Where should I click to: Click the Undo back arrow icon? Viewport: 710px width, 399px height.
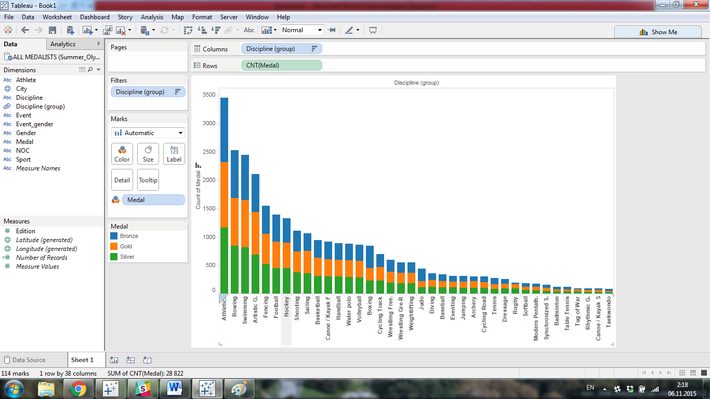[x=25, y=30]
